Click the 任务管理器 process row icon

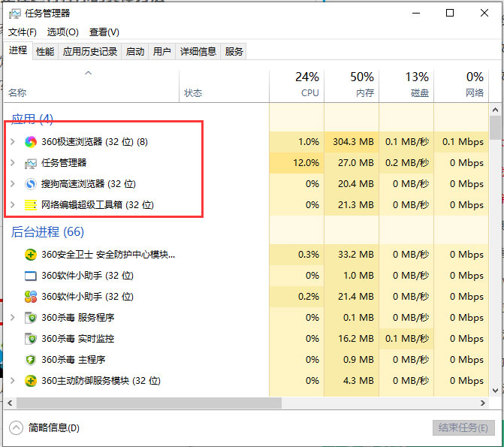pyautogui.click(x=31, y=163)
